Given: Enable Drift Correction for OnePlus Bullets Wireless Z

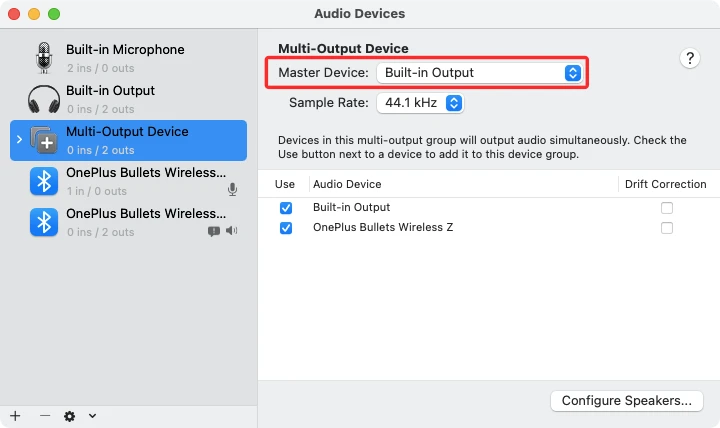Looking at the screenshot, I should 667,228.
